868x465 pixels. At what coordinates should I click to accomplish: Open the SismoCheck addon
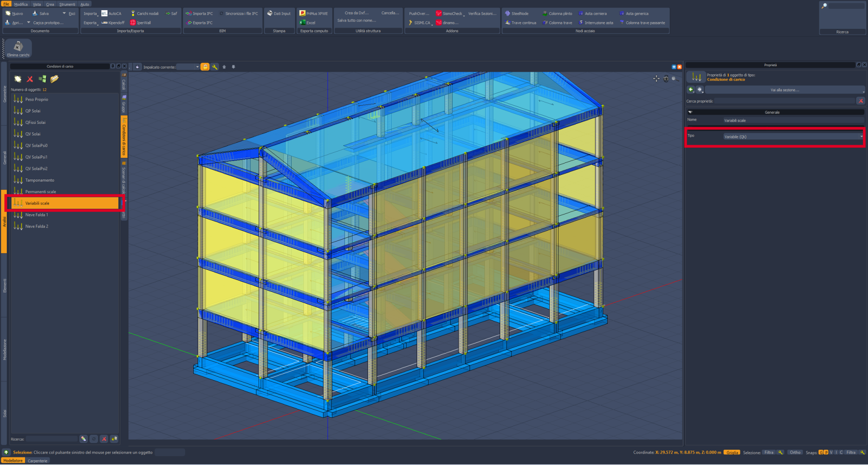tap(449, 14)
